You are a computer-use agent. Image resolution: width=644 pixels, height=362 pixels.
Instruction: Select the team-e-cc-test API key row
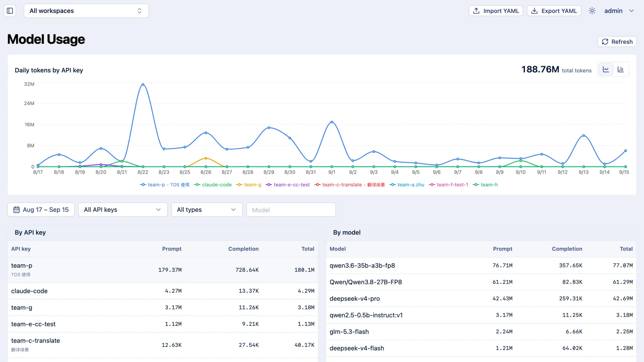click(163, 324)
